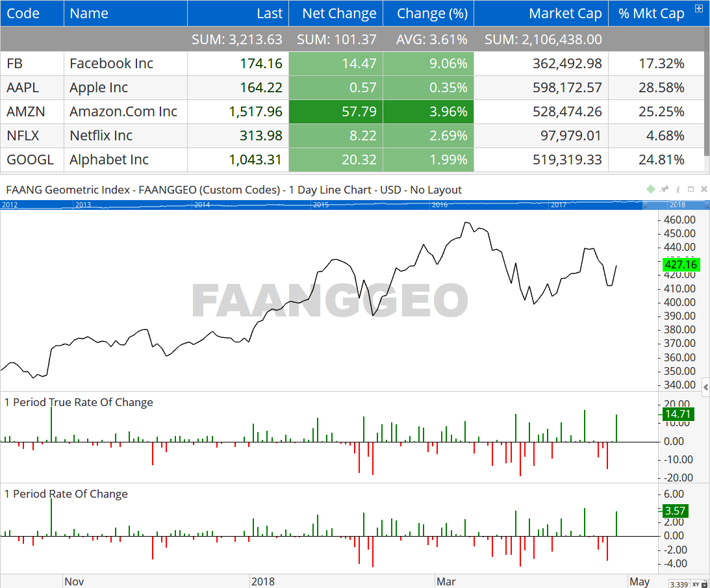
Task: Click the 1 Period Rate Of Change label
Action: pyautogui.click(x=66, y=494)
